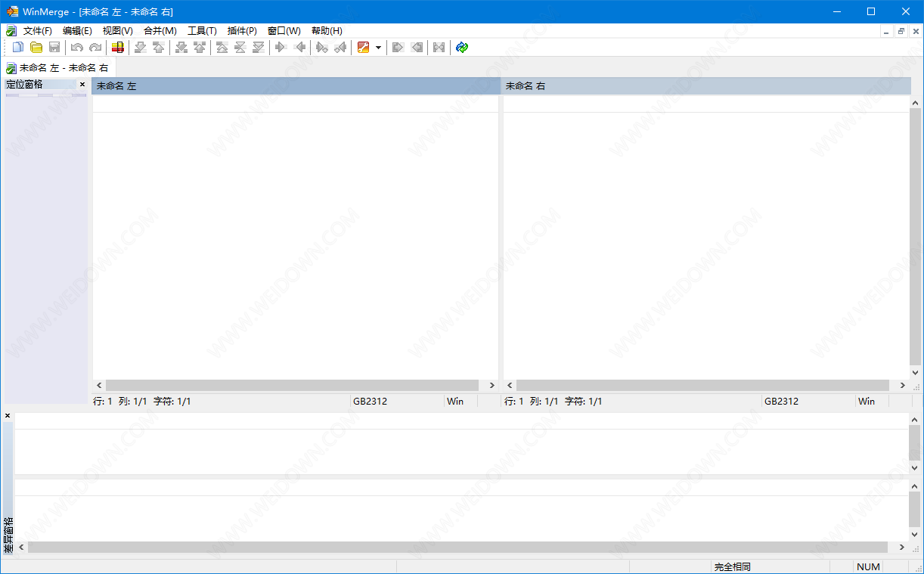Copy right and advance to next
The height and width of the screenshot is (574, 924).
(x=321, y=47)
